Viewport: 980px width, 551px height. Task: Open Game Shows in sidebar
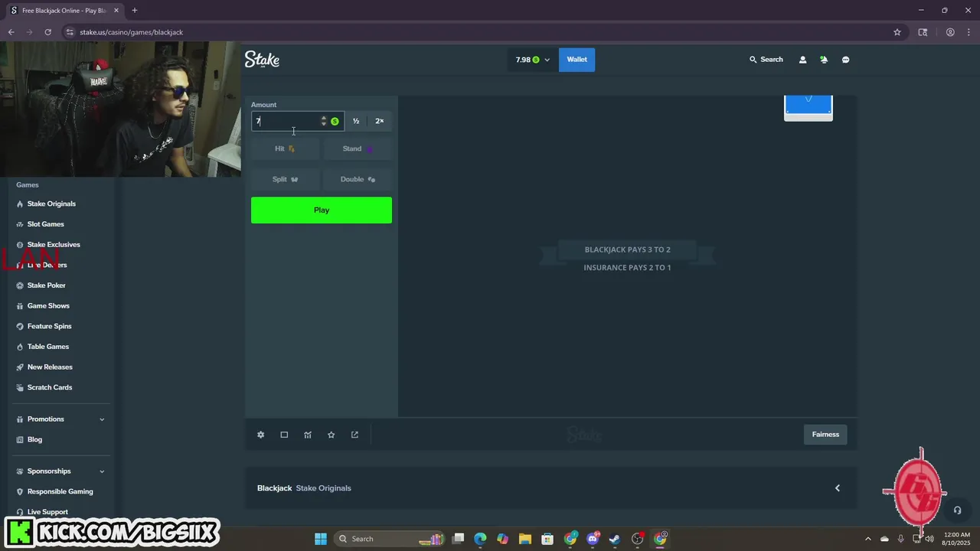click(48, 306)
